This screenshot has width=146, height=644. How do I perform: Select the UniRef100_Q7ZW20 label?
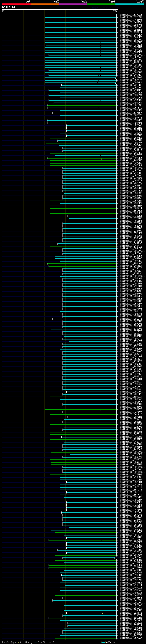tap(131, 178)
